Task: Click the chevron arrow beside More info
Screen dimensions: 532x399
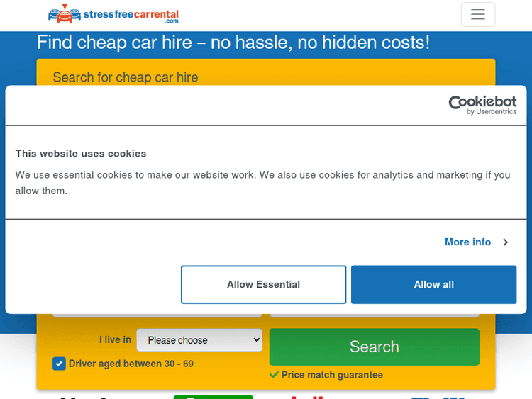Action: click(x=505, y=242)
